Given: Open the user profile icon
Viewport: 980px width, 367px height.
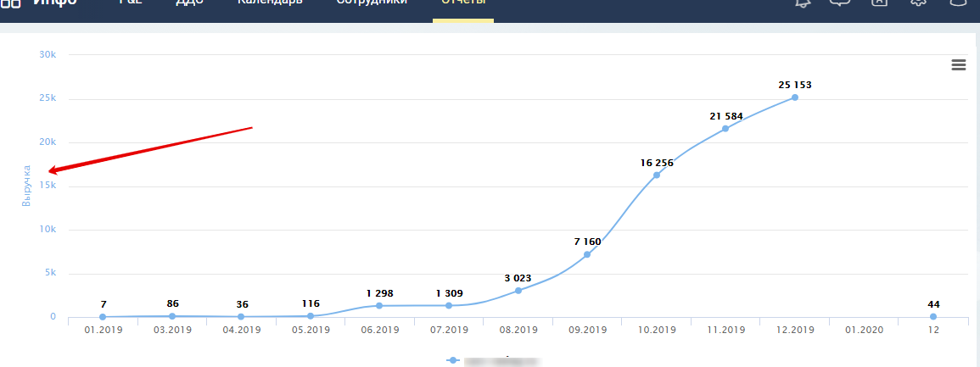Looking at the screenshot, I should tap(957, 3).
